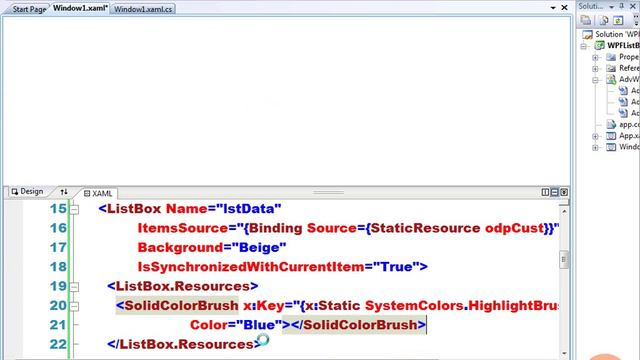Collapse the SolidColorBrush element at line 20
The image size is (640, 360).
pos(74,306)
